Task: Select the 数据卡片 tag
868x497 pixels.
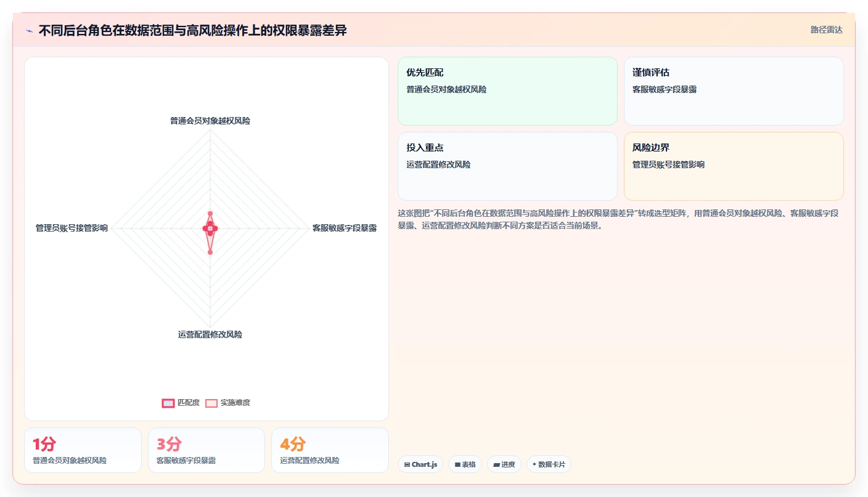Action: point(549,464)
